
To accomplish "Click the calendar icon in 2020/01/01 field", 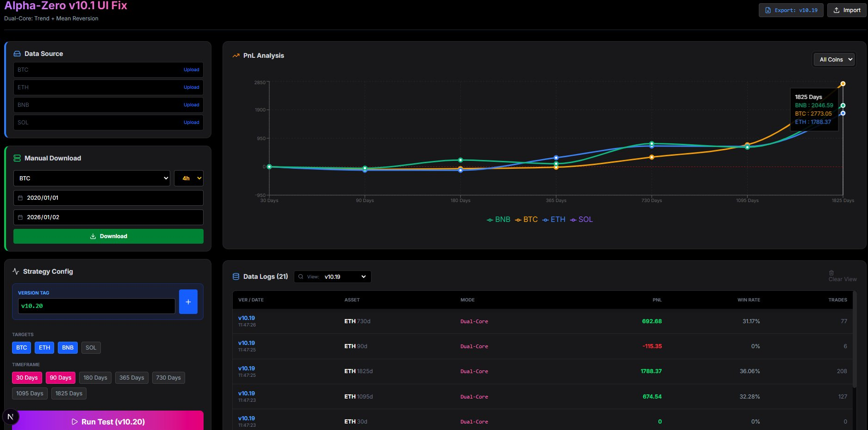I will click(x=20, y=198).
